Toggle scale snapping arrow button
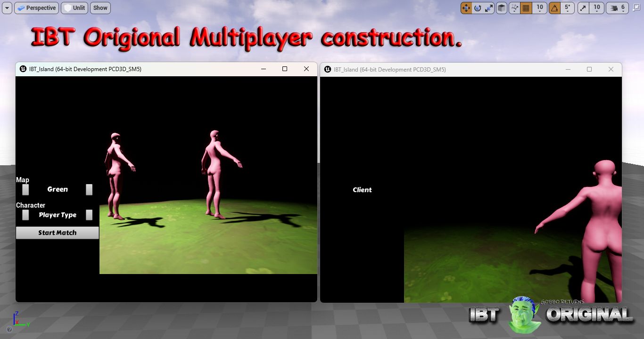This screenshot has height=339, width=644. click(x=584, y=8)
